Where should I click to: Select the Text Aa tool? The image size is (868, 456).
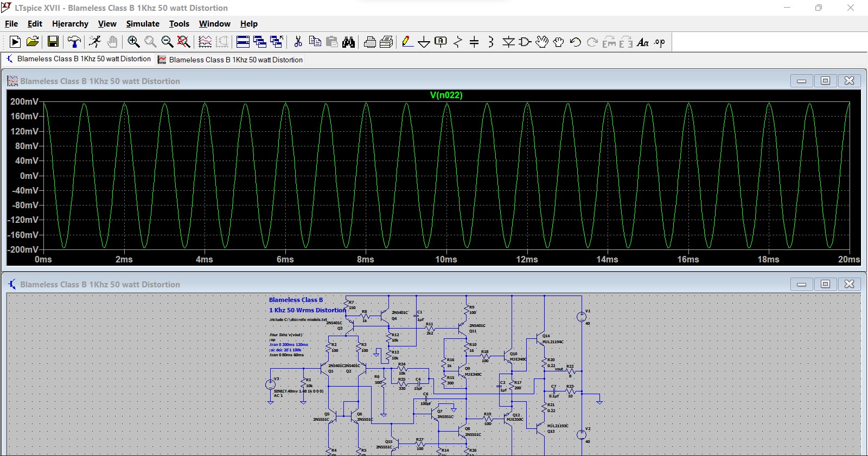[643, 42]
